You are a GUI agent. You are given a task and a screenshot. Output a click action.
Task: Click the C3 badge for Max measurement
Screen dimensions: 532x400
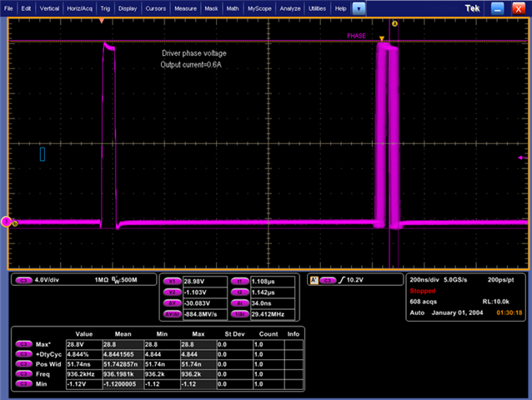point(23,344)
